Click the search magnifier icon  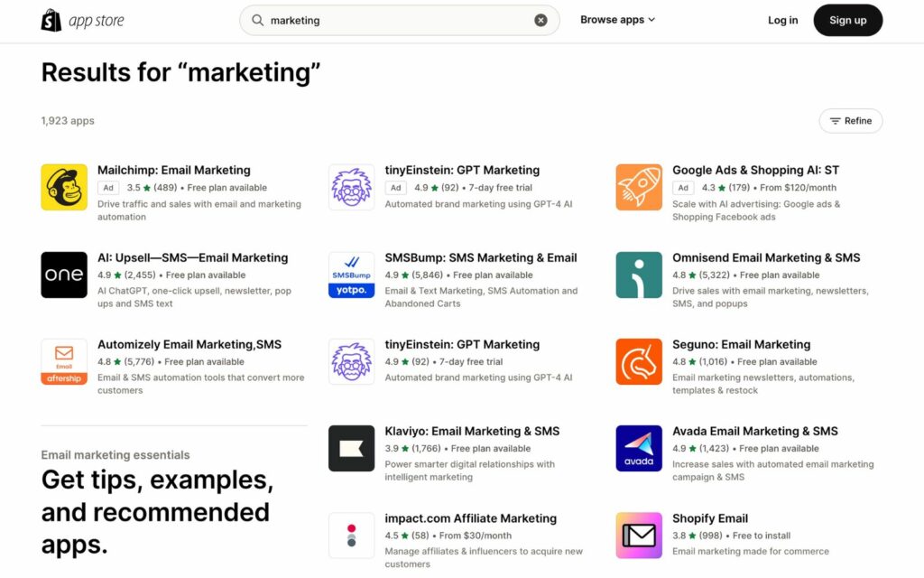257,20
